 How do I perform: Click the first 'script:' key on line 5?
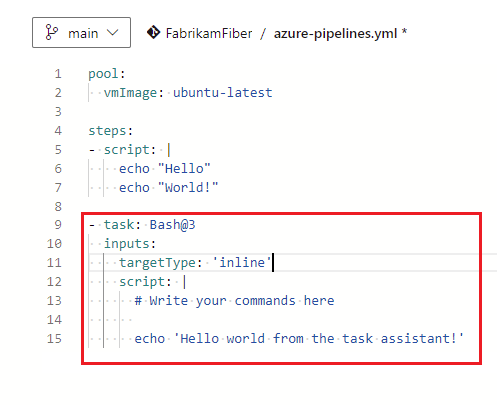coord(130,150)
